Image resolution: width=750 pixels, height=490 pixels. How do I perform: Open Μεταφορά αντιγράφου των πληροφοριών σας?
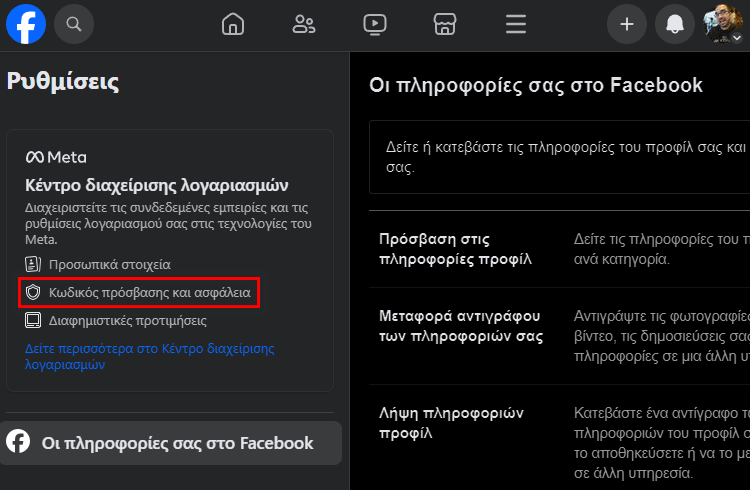click(x=461, y=326)
